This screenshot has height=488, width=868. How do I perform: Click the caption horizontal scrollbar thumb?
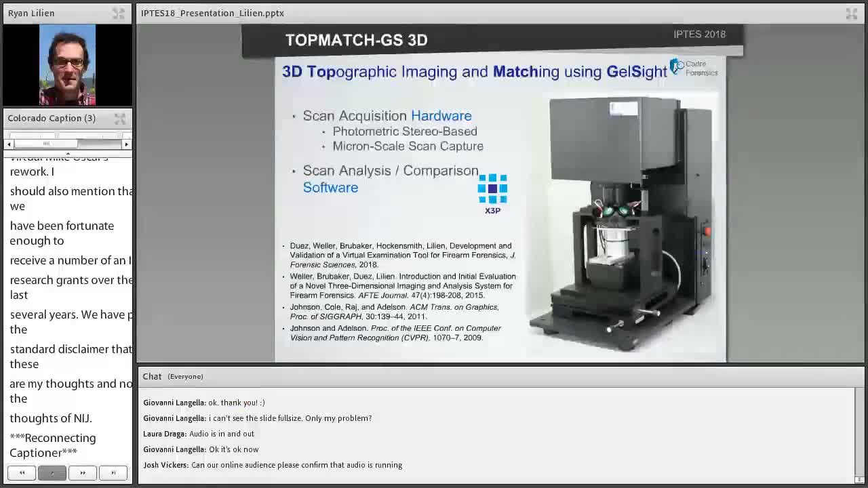pos(46,144)
